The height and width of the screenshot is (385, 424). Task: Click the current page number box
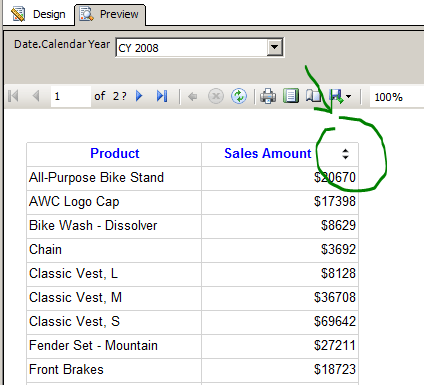click(70, 96)
